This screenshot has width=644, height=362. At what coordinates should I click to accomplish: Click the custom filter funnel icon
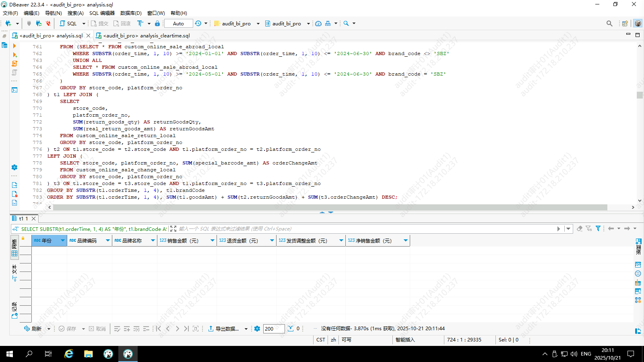click(598, 228)
